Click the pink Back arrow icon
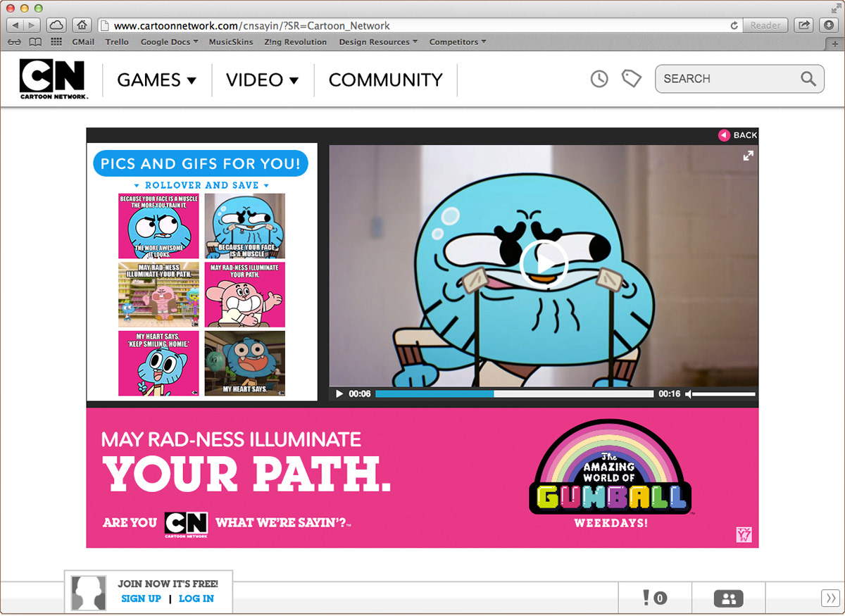The width and height of the screenshot is (845, 616). [724, 135]
